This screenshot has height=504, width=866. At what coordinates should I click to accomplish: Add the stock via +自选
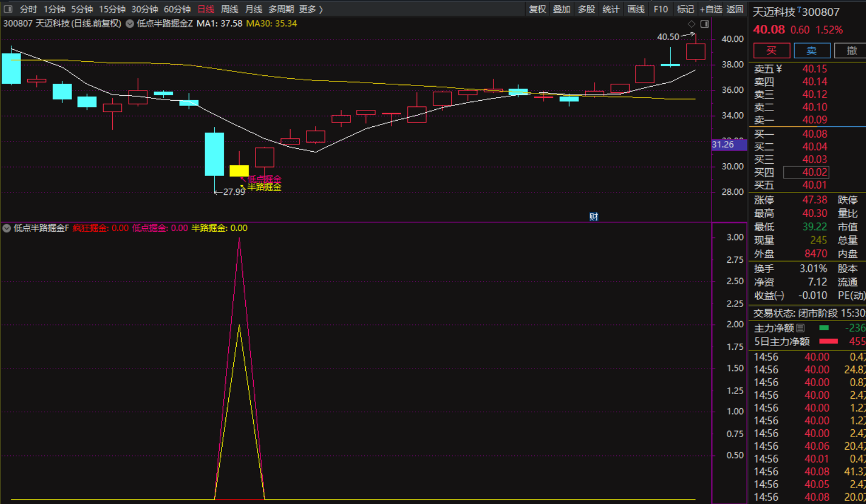pos(711,9)
